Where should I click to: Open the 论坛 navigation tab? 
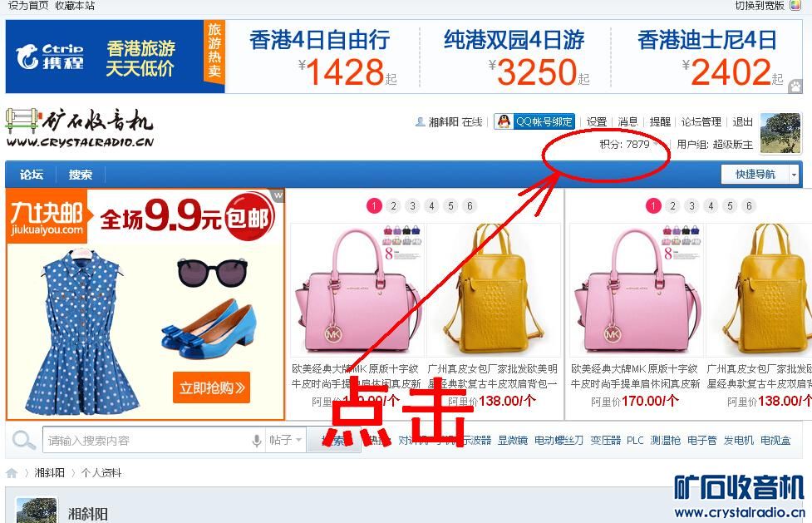pos(32,175)
